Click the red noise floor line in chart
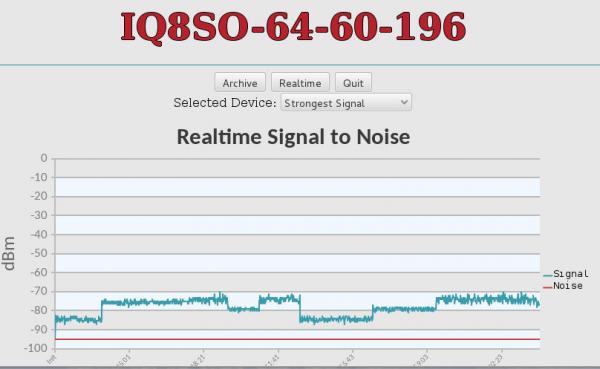Viewport: 600px width, 369px height. (x=297, y=339)
